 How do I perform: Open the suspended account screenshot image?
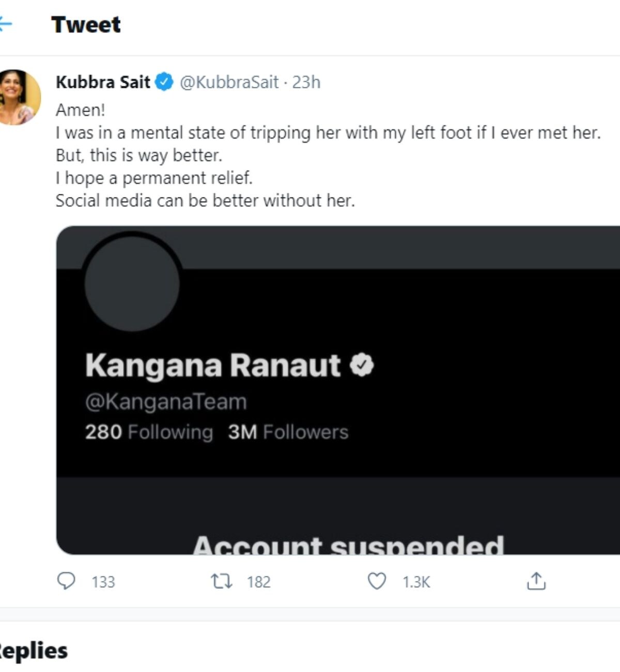pyautogui.click(x=338, y=390)
